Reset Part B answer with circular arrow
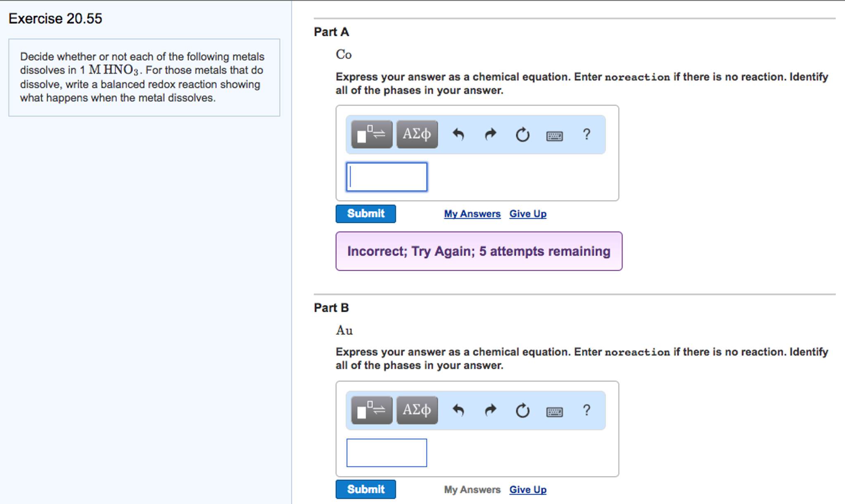This screenshot has width=845, height=504. click(522, 410)
